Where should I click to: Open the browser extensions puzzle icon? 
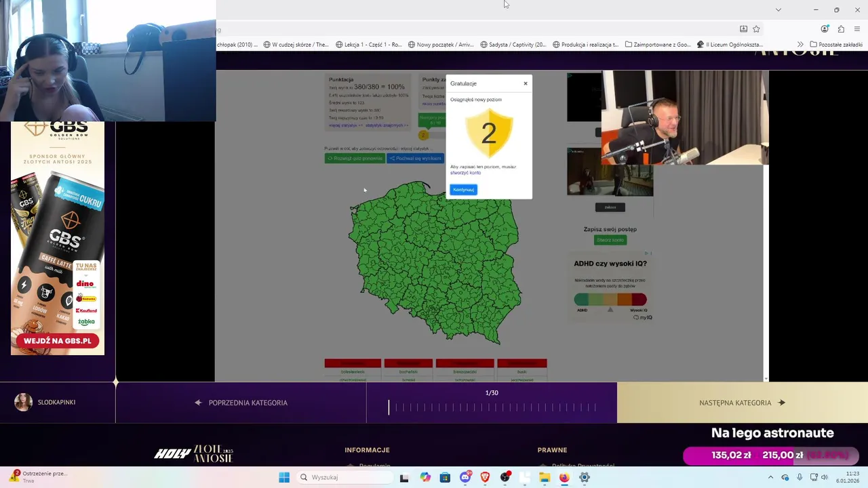[x=841, y=29]
